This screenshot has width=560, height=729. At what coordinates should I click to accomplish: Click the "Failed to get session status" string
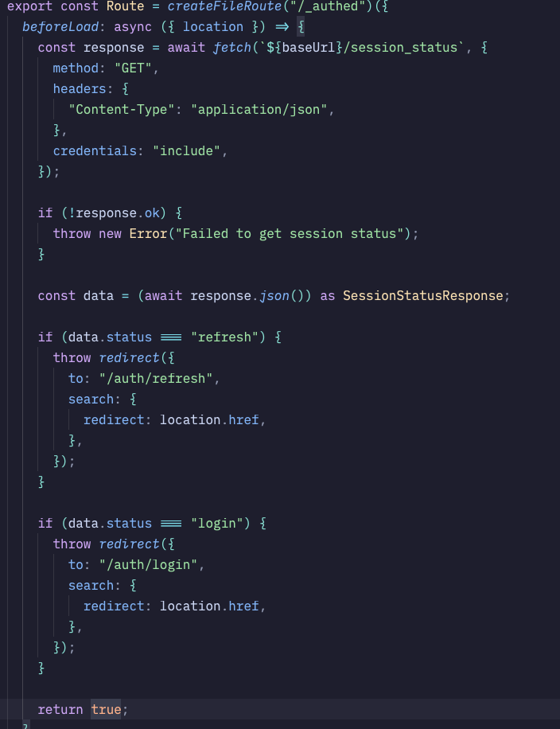[x=290, y=233]
